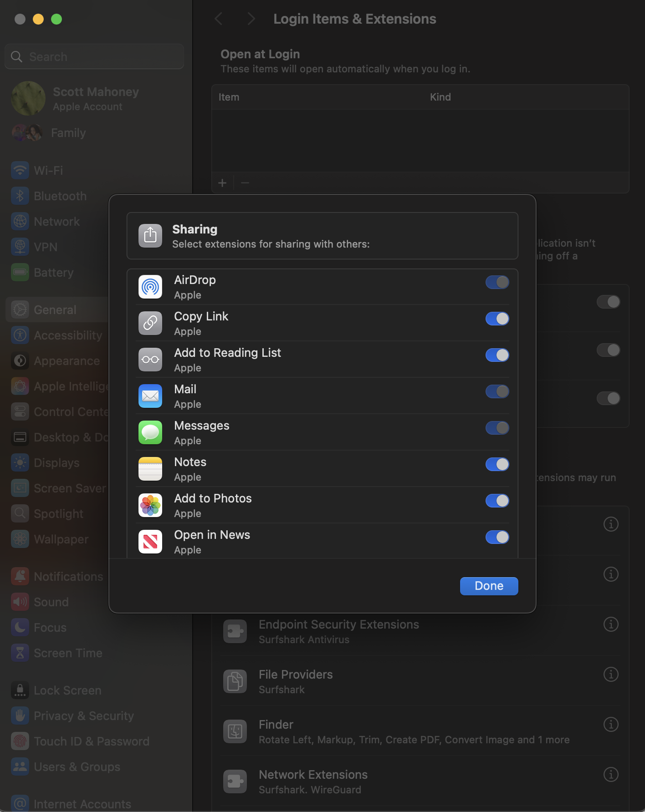Click the Open in News icon
The width and height of the screenshot is (645, 812).
coord(150,542)
